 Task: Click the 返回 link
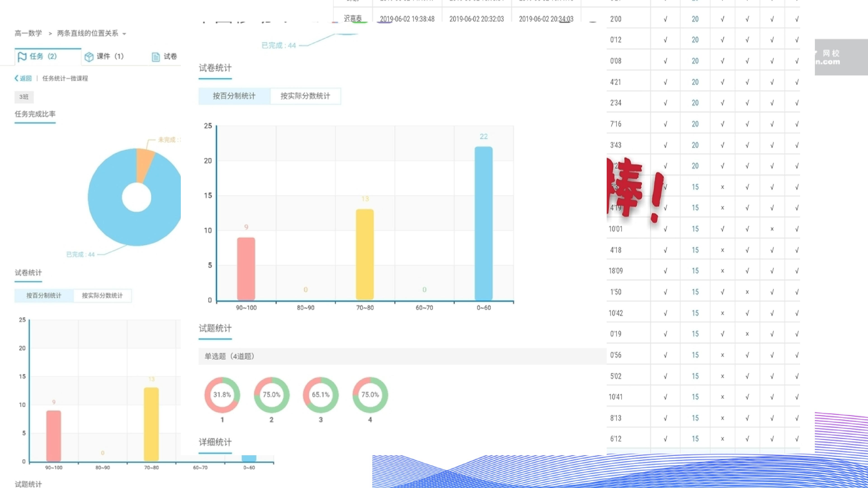(26, 78)
